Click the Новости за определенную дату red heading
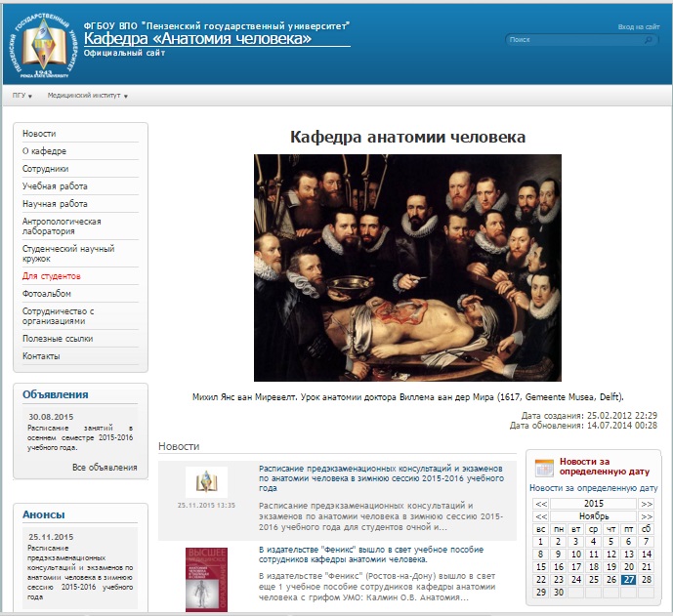673x616 pixels. pos(605,467)
